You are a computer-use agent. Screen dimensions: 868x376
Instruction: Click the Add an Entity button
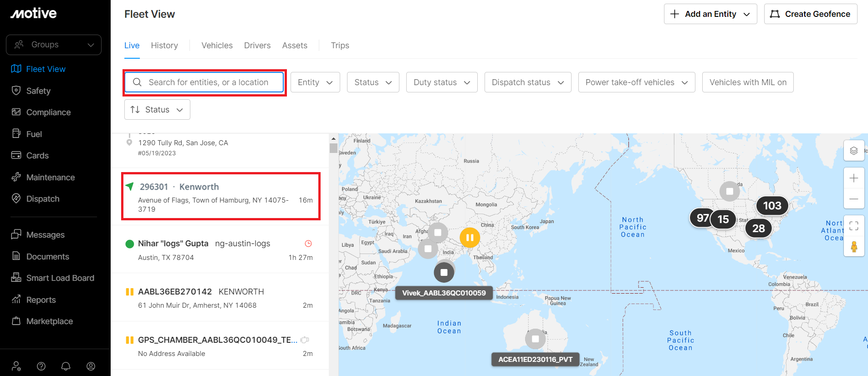pyautogui.click(x=710, y=14)
